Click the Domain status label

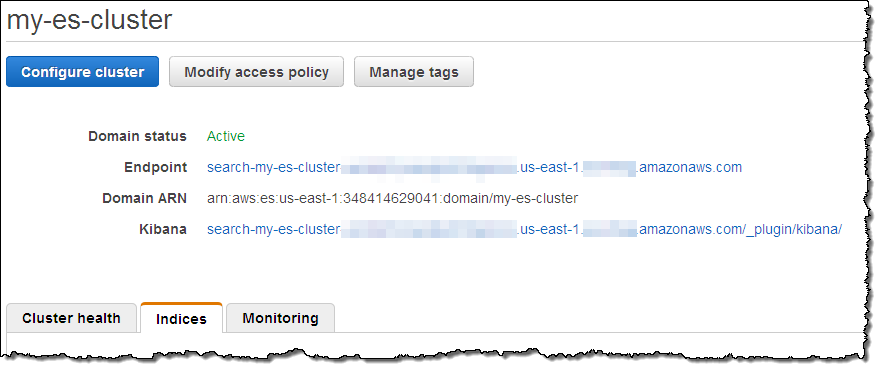pyautogui.click(x=137, y=136)
